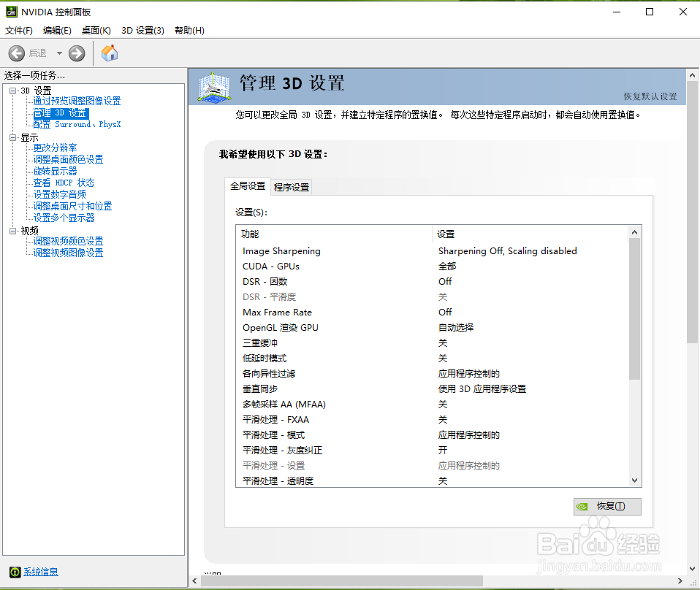700x590 pixels.
Task: Select the 平滑处理 - 灰度纠正 row
Action: coord(432,451)
